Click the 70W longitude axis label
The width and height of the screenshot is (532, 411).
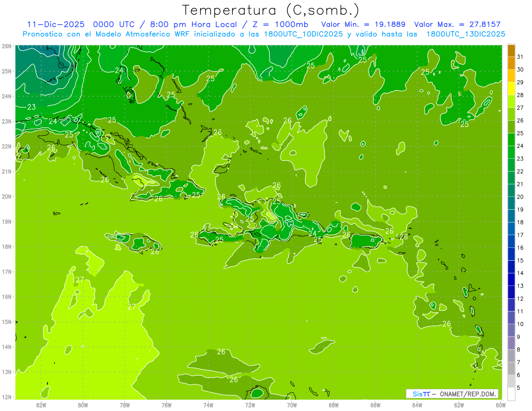click(x=292, y=405)
